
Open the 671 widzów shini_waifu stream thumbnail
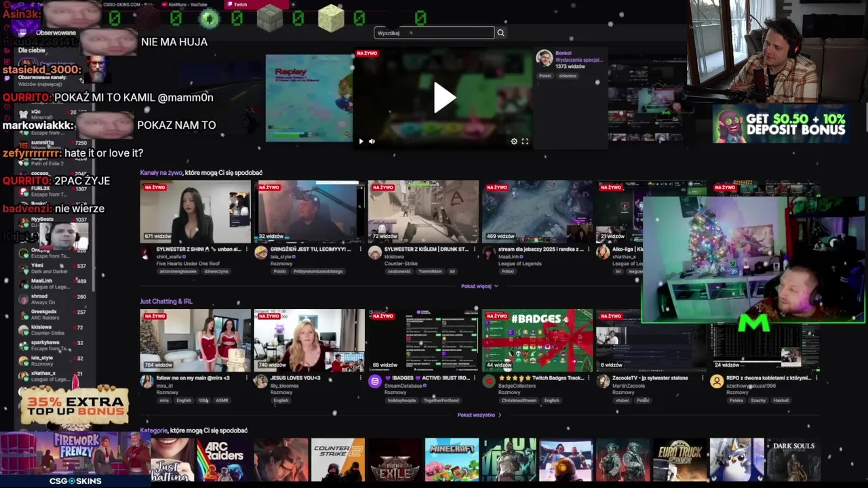[x=195, y=211]
